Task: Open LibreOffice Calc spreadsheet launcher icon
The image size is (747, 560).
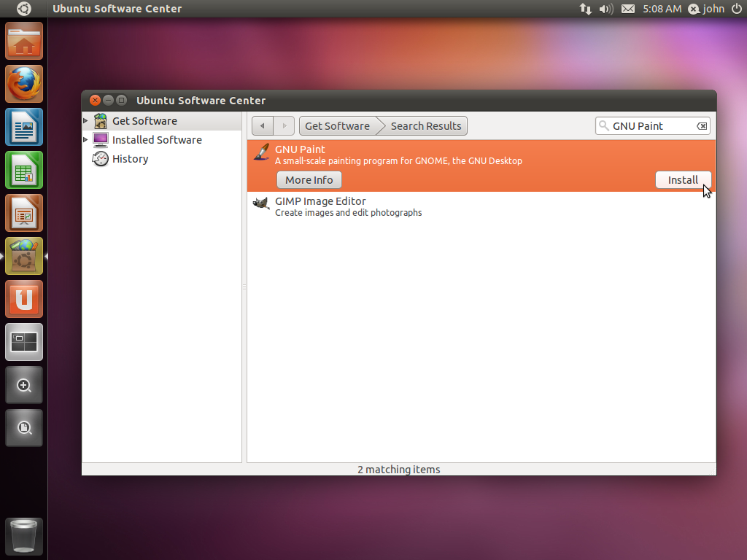Action: tap(24, 170)
